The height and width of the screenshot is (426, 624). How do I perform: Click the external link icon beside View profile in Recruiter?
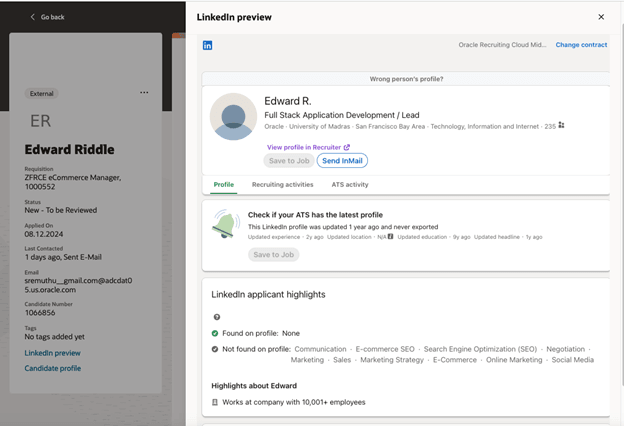[347, 147]
